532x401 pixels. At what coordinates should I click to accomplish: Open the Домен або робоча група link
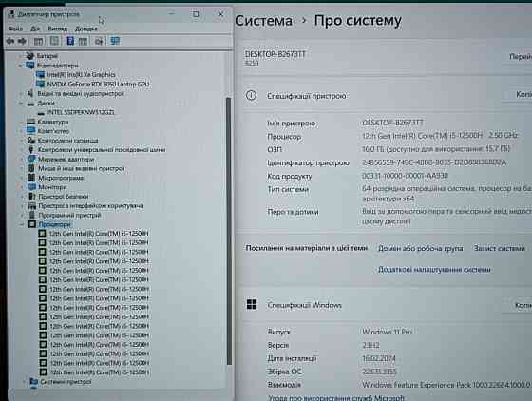click(x=421, y=248)
